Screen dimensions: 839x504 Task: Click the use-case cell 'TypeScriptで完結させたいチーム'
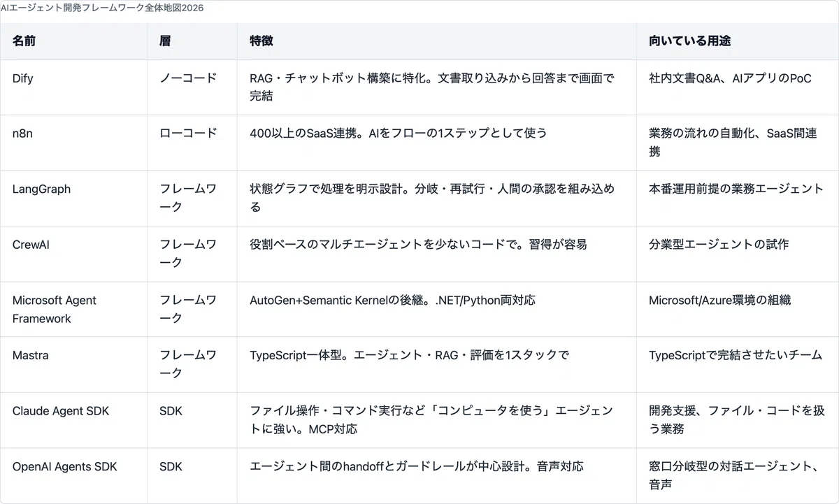pos(738,365)
